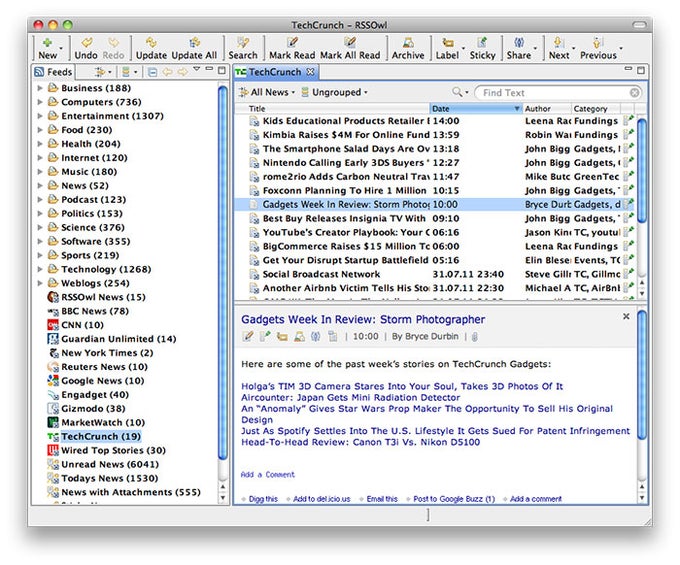Click the Archive toolbar icon
This screenshot has height=565, width=680.
pyautogui.click(x=408, y=42)
